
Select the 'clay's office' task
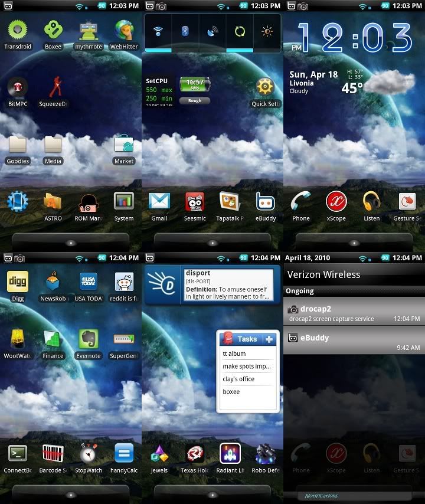(x=247, y=379)
